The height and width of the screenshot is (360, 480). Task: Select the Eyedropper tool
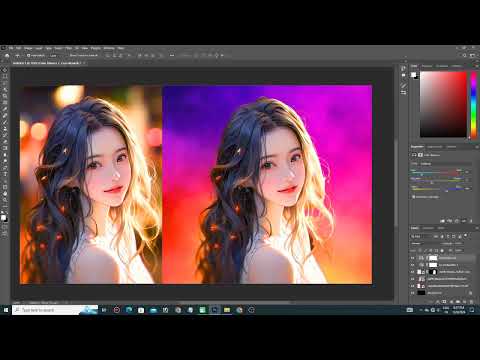(4, 109)
